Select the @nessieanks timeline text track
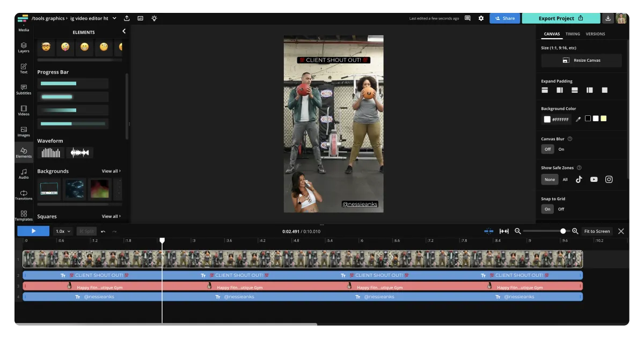 click(303, 297)
